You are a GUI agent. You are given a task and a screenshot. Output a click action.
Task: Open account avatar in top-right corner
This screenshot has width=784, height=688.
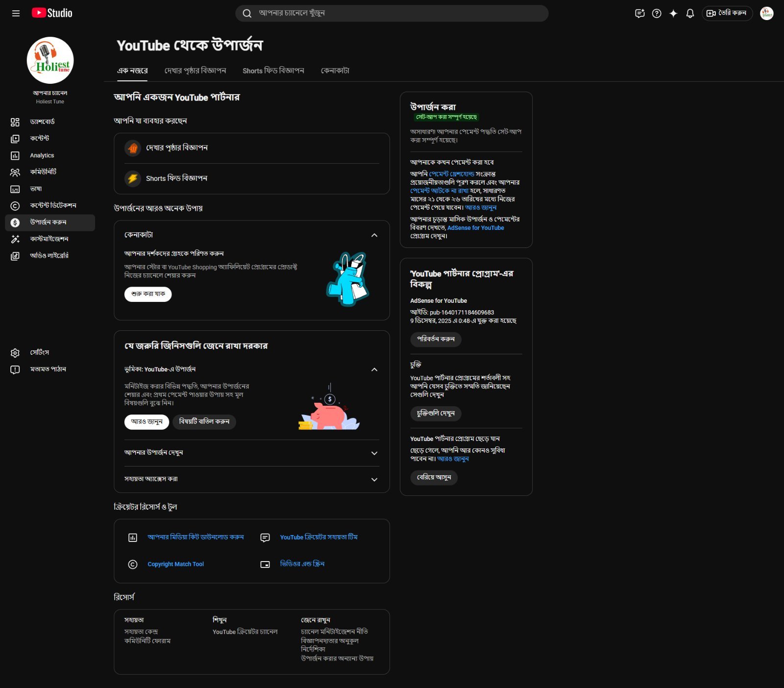(x=766, y=13)
